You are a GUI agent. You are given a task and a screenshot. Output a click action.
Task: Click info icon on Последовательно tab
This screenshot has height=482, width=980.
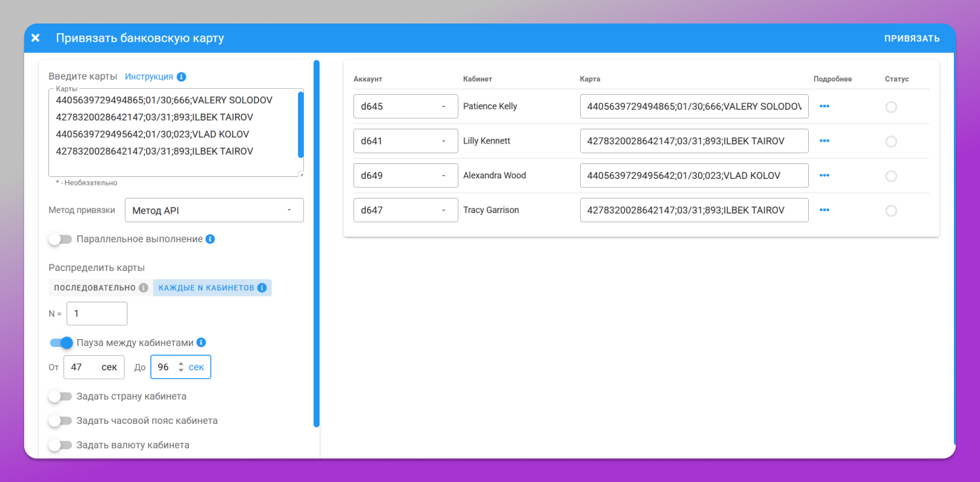pyautogui.click(x=144, y=288)
